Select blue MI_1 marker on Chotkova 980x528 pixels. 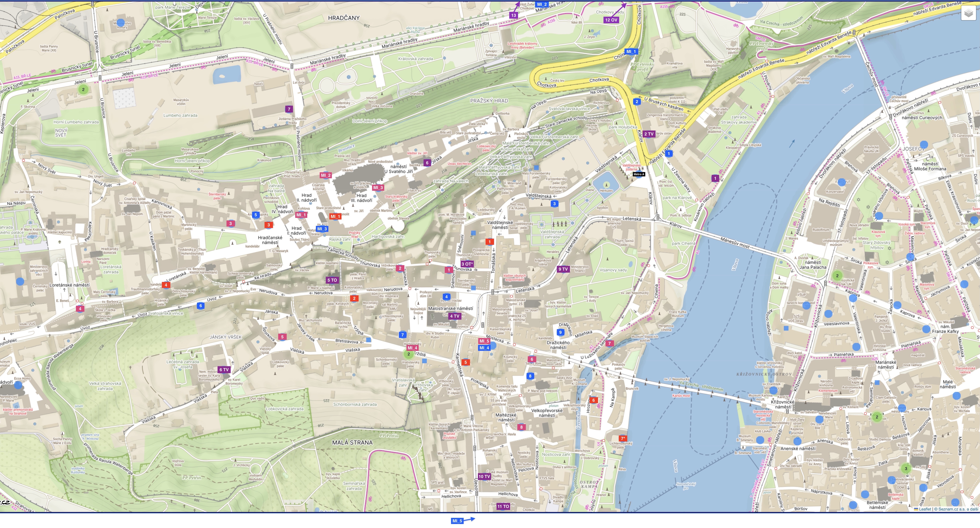coord(631,51)
